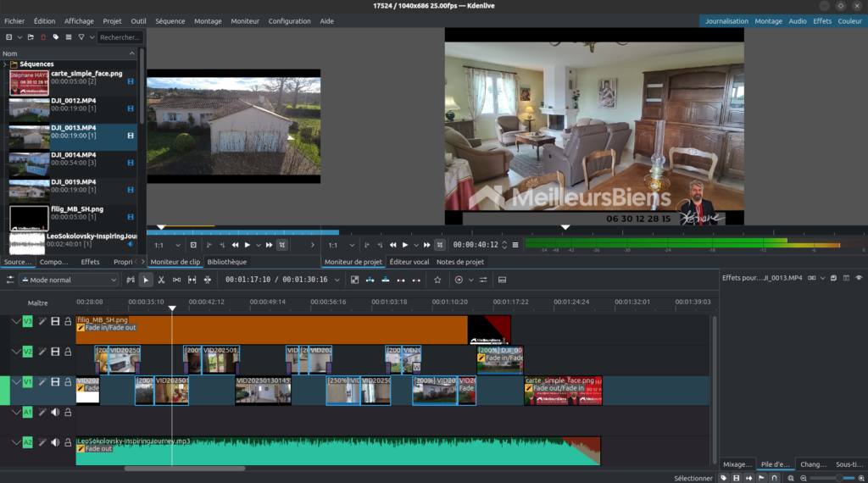Open project monitor hamburger options
This screenshot has width=868, height=483.
pos(515,245)
